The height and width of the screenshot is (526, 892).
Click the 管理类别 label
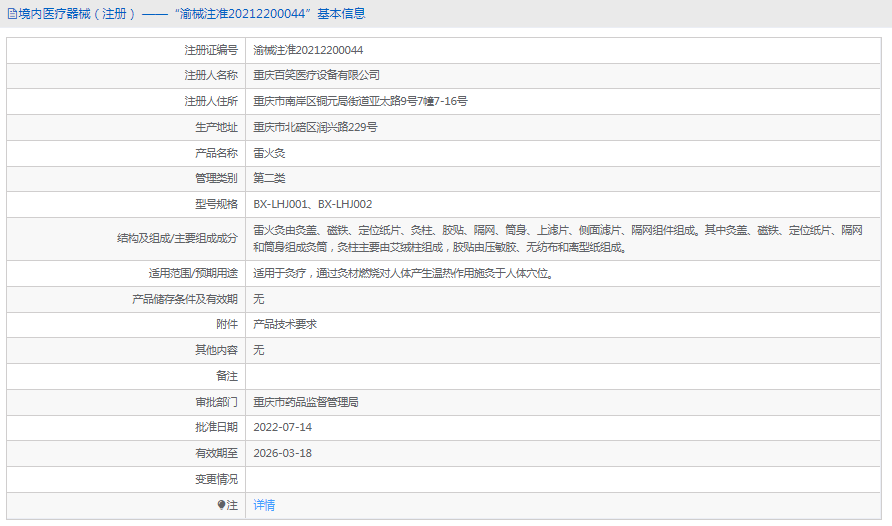[216, 178]
